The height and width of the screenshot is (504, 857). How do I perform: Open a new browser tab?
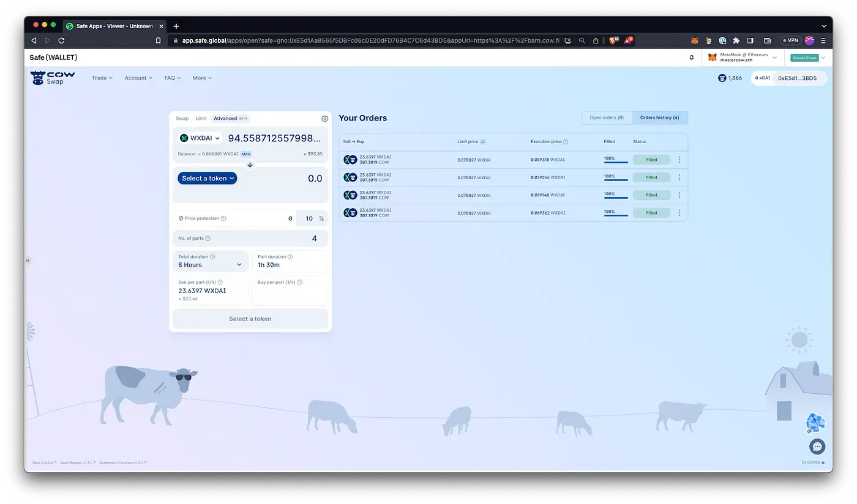pyautogui.click(x=176, y=26)
